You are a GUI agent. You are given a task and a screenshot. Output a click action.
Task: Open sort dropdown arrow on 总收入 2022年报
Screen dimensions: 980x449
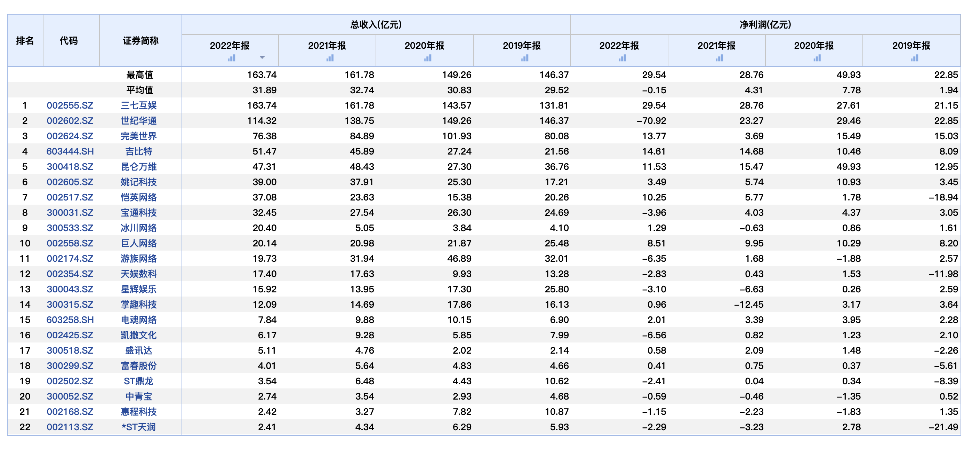[x=262, y=57]
